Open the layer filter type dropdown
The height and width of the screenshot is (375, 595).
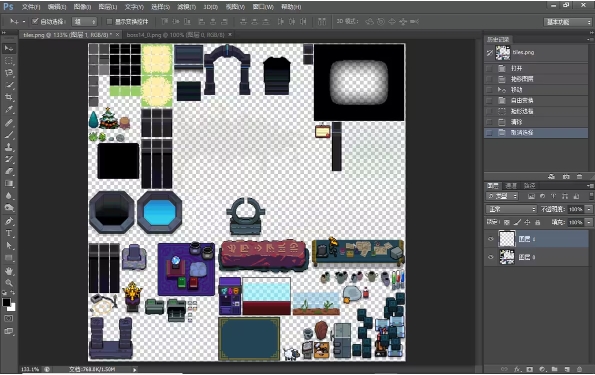coord(502,196)
